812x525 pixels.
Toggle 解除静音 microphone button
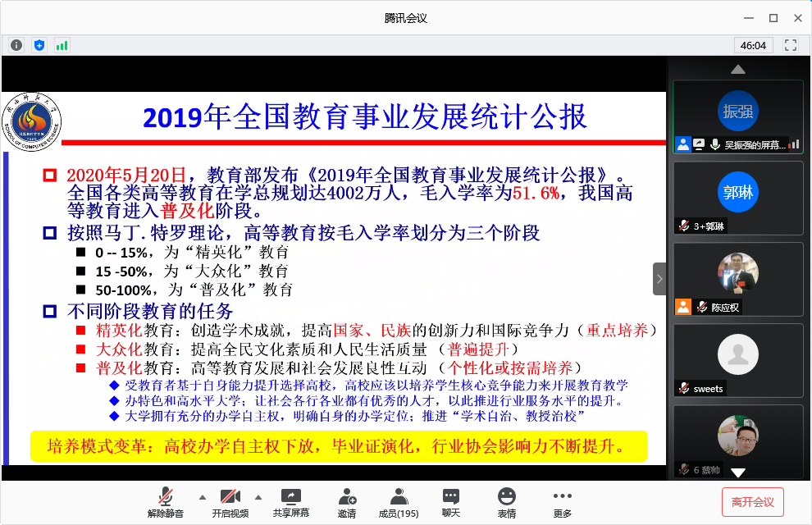point(166,502)
